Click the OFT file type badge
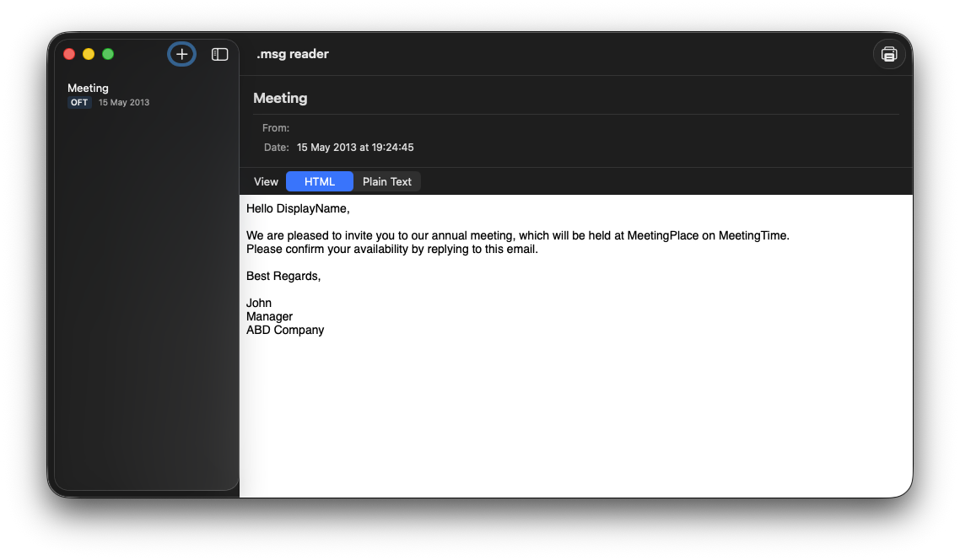Image resolution: width=960 pixels, height=560 pixels. (79, 102)
